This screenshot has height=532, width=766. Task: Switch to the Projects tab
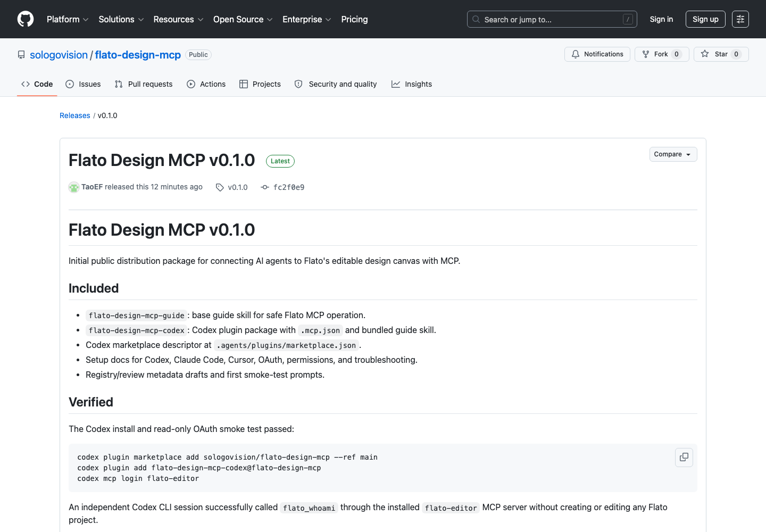[x=260, y=84]
